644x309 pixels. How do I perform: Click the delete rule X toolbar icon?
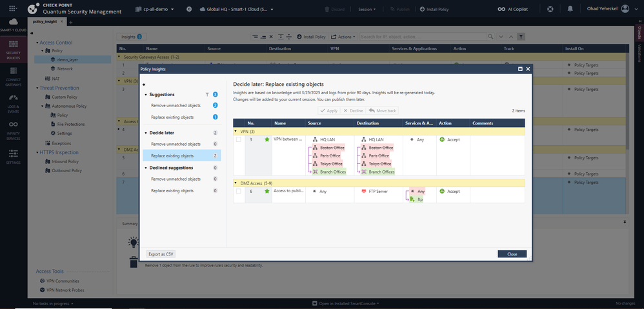271,37
